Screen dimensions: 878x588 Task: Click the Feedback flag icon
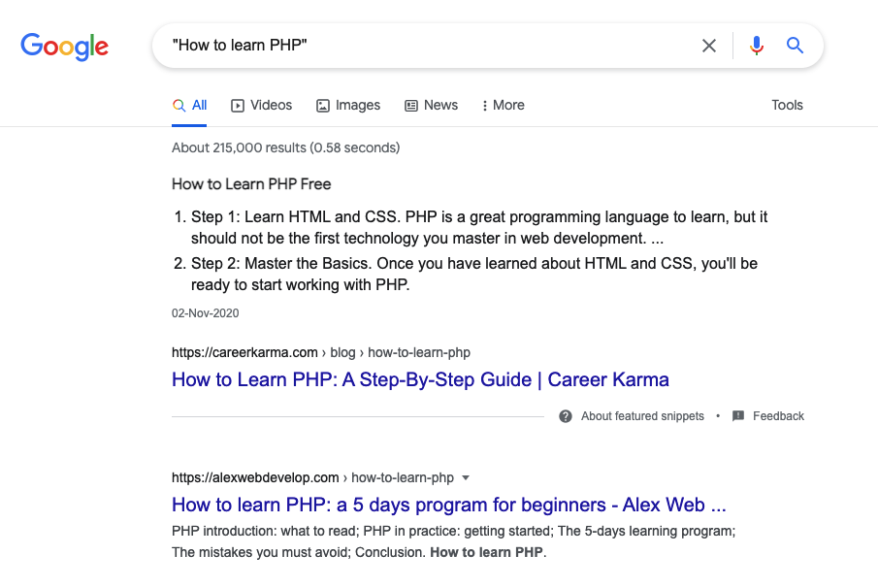(738, 416)
